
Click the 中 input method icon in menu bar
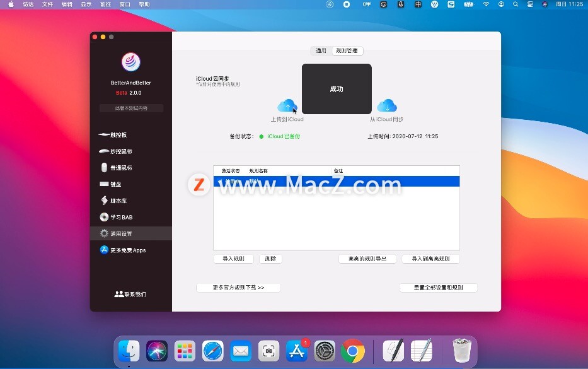[x=418, y=4]
